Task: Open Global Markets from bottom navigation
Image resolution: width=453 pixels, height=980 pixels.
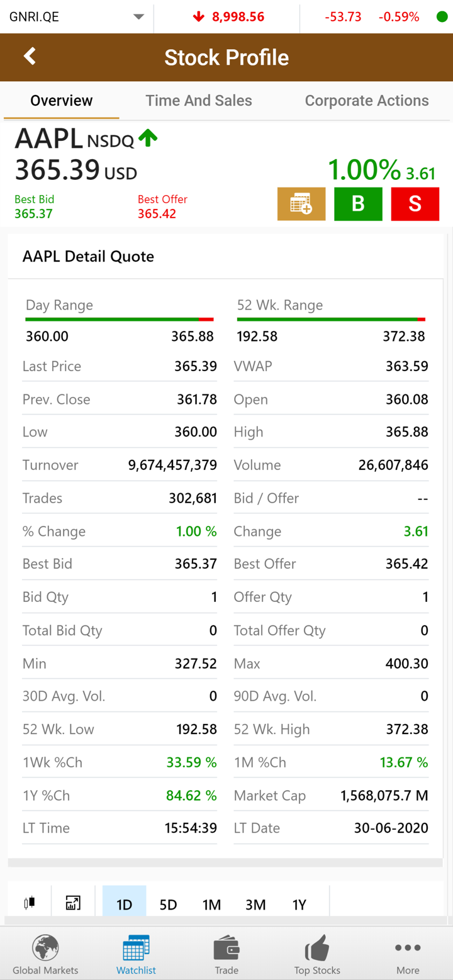Action: pos(45,954)
